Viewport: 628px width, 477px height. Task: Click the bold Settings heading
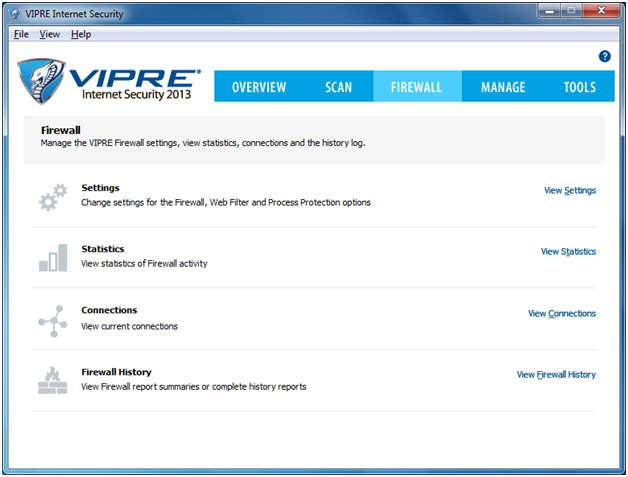(x=100, y=188)
